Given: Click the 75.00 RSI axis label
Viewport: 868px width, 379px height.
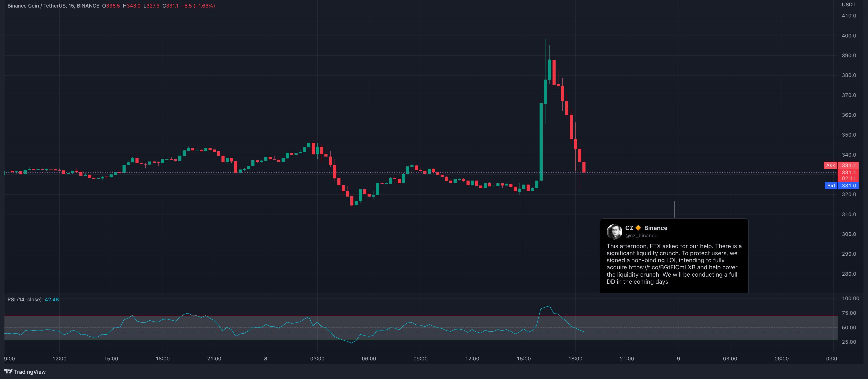Looking at the screenshot, I should pos(849,313).
